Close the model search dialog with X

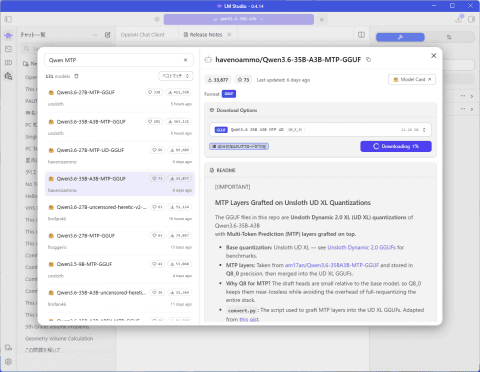click(434, 56)
